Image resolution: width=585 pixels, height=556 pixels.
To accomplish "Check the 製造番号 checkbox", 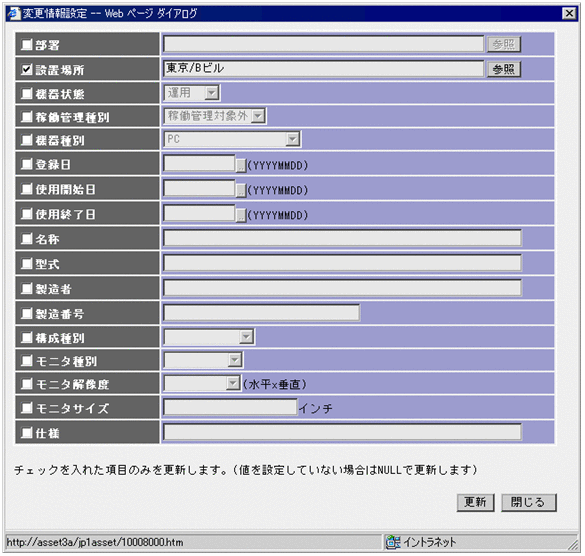I will tap(26, 313).
